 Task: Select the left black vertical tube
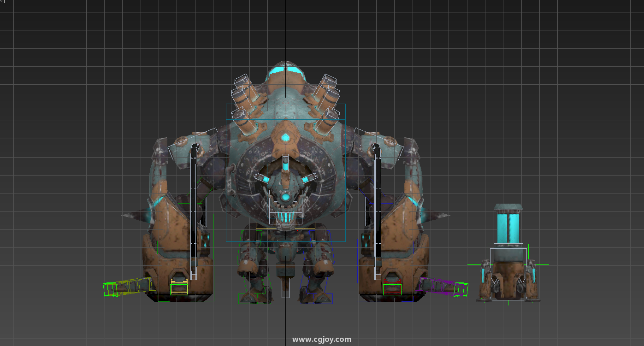pyautogui.click(x=194, y=212)
